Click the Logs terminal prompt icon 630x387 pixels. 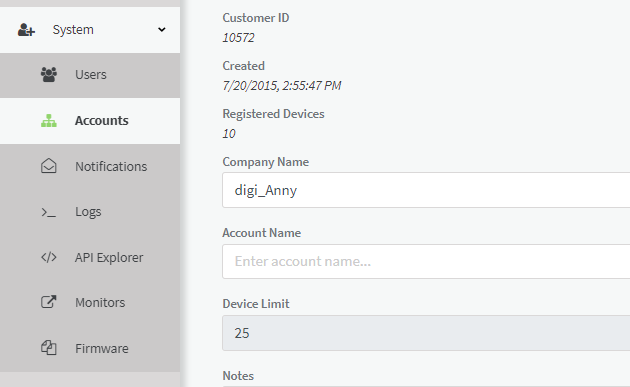pos(49,212)
